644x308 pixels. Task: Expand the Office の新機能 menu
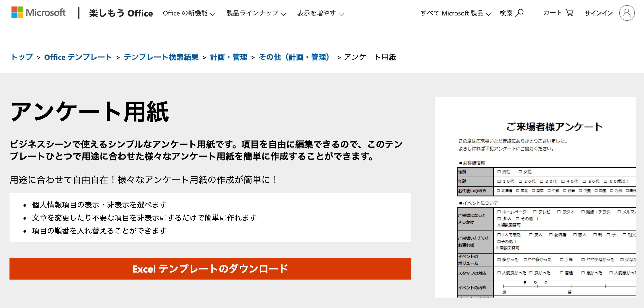[x=185, y=13]
